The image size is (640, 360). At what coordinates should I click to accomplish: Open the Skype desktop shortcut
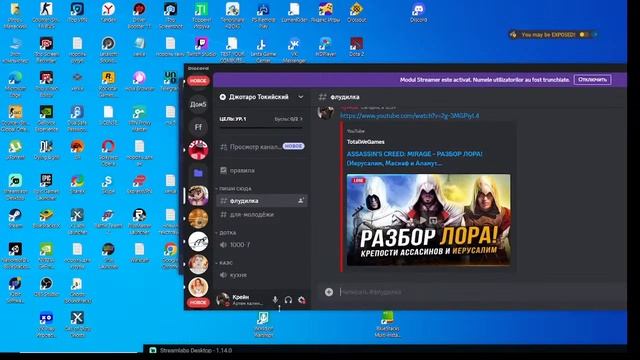108,184
